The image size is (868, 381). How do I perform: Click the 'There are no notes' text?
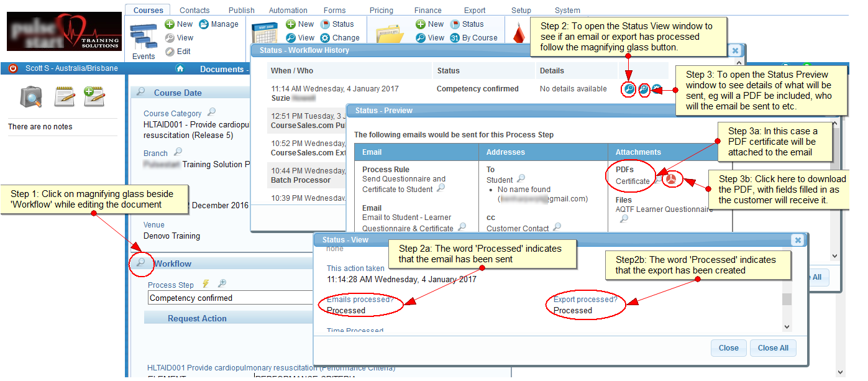click(40, 127)
